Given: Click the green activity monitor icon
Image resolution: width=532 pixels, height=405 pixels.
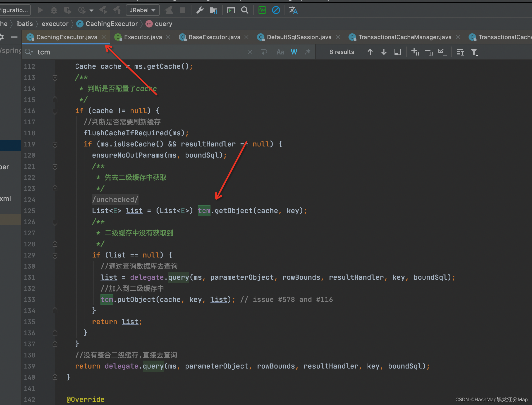Looking at the screenshot, I should click(x=262, y=10).
